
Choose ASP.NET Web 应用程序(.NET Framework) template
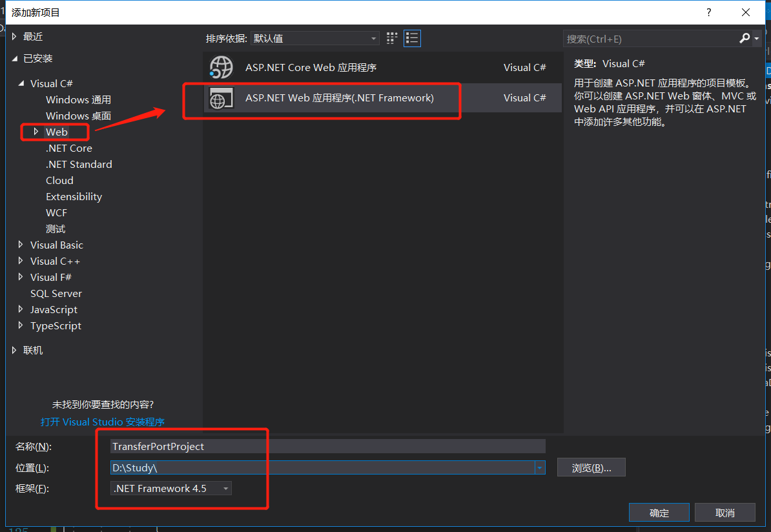(382, 98)
